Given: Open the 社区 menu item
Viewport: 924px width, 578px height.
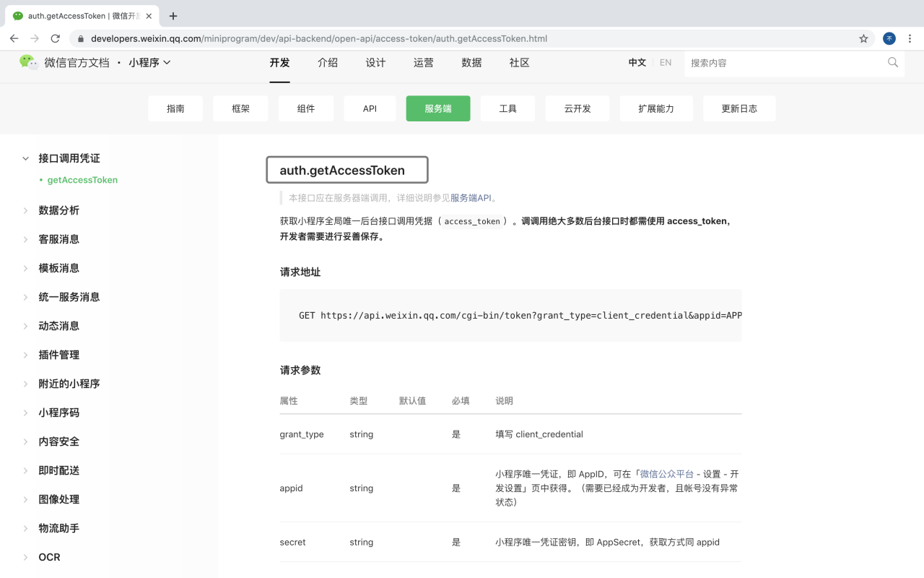Looking at the screenshot, I should pos(519,63).
